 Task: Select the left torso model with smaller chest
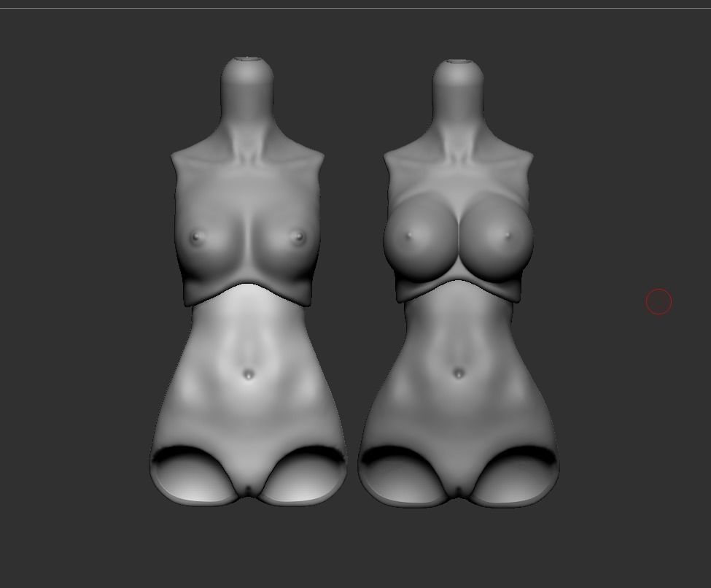[248, 282]
